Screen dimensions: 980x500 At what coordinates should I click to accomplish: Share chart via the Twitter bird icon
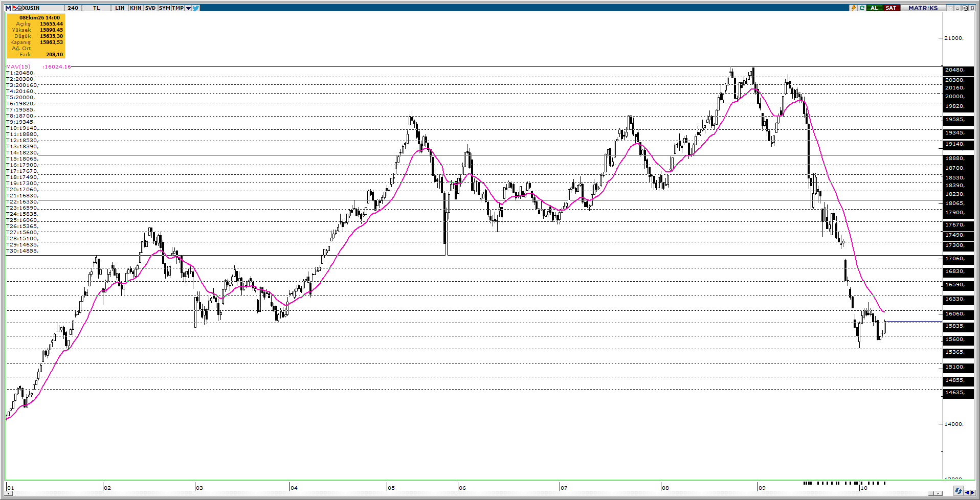coord(196,8)
